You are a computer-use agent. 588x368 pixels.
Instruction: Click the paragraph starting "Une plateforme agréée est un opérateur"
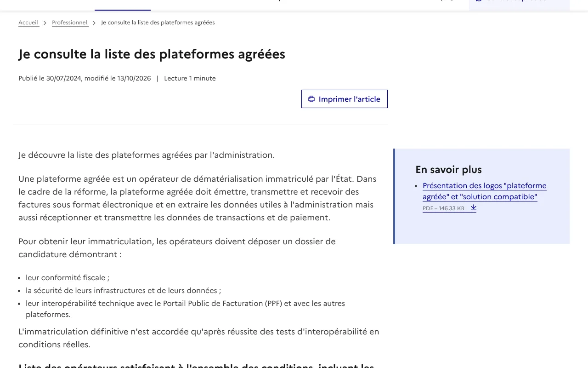(198, 198)
